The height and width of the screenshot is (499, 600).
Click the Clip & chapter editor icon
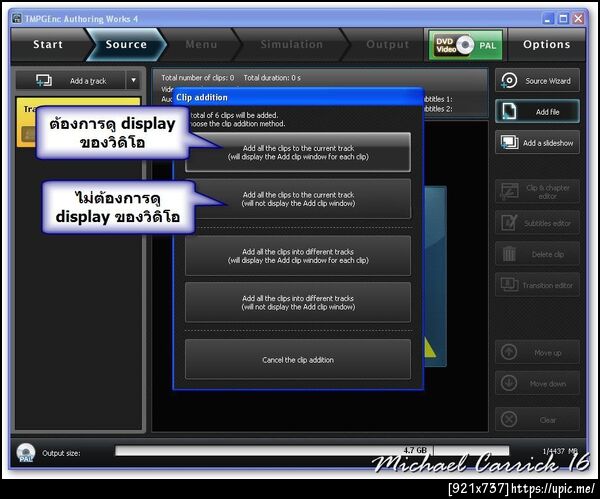click(x=510, y=191)
